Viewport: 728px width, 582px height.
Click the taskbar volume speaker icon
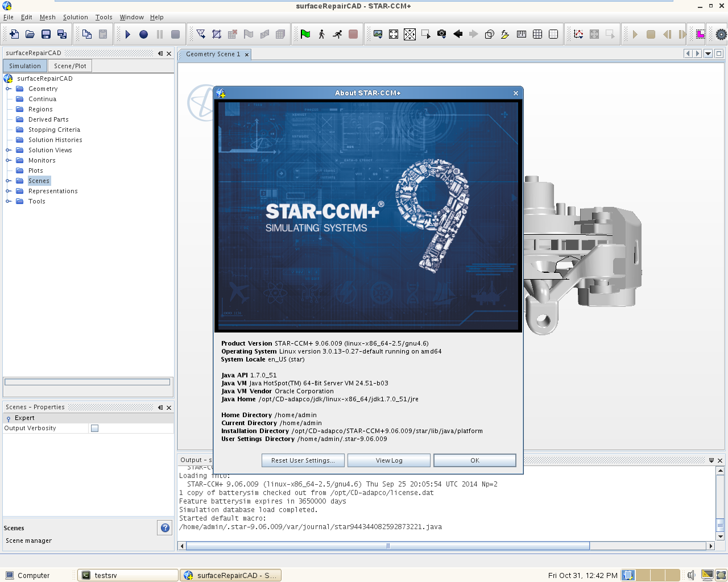[691, 575]
